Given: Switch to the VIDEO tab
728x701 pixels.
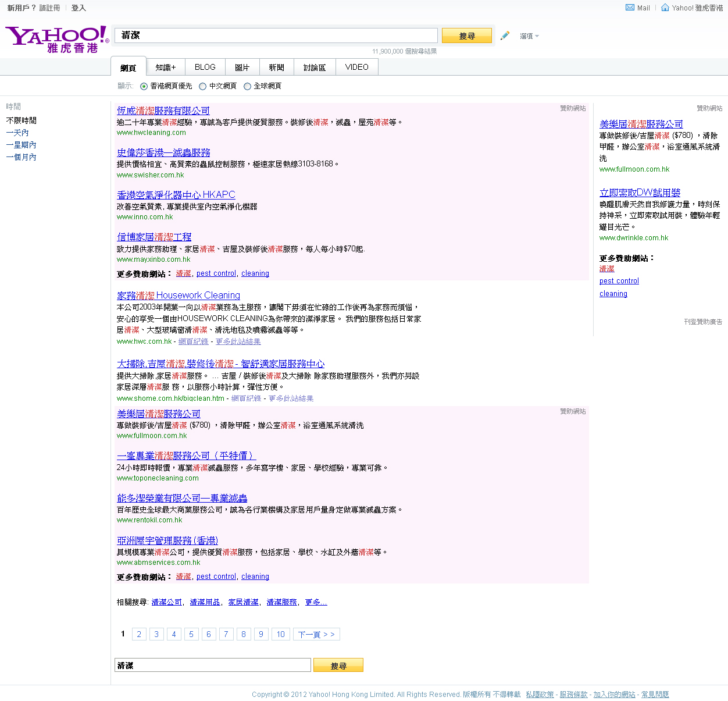Looking at the screenshot, I should (x=356, y=67).
